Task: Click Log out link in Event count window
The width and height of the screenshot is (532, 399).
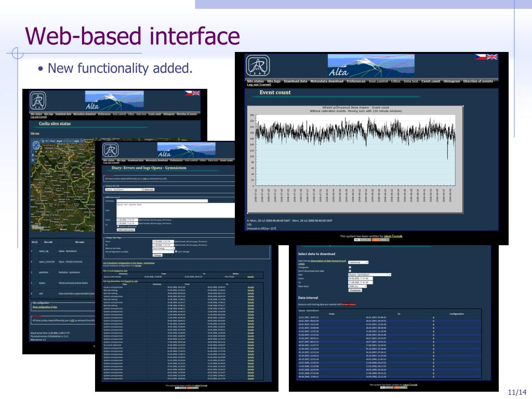Action: pyautogui.click(x=259, y=85)
